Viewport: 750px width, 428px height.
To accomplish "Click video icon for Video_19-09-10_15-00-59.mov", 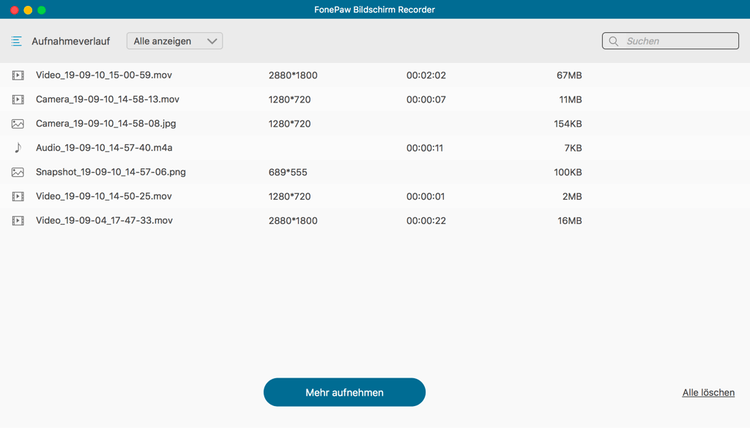I will [x=18, y=75].
